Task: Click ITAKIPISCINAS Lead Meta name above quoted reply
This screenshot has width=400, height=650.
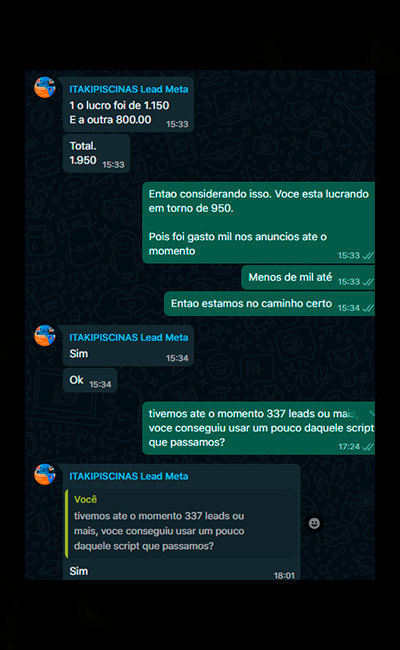Action: (128, 476)
